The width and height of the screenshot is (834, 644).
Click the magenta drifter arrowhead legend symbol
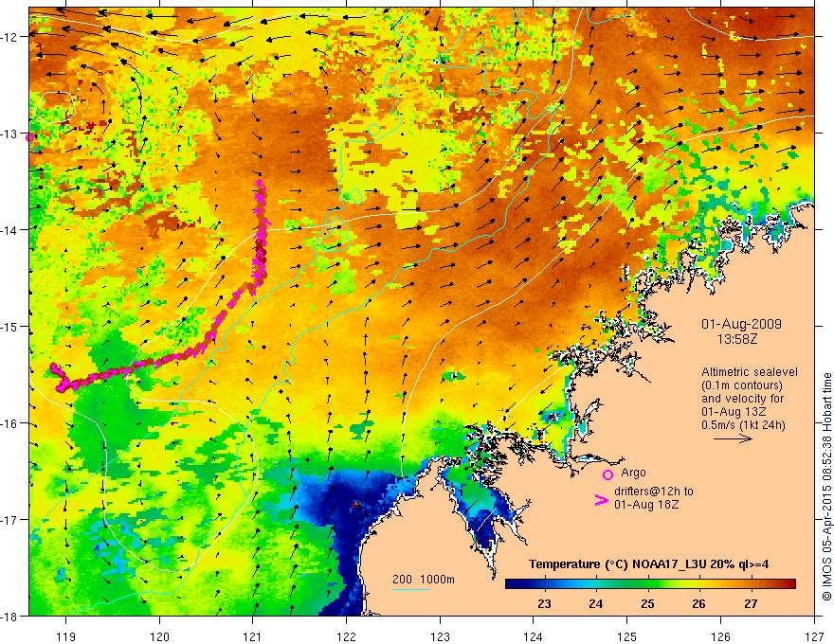coord(601,500)
